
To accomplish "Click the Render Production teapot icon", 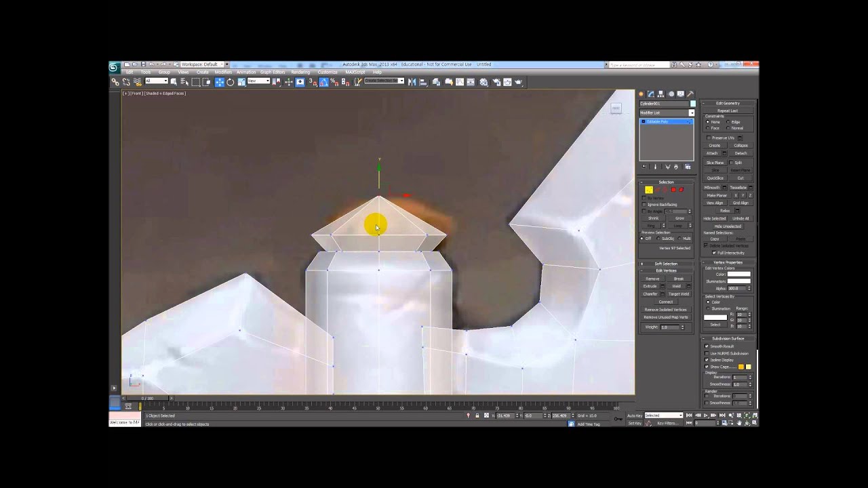I will point(519,82).
